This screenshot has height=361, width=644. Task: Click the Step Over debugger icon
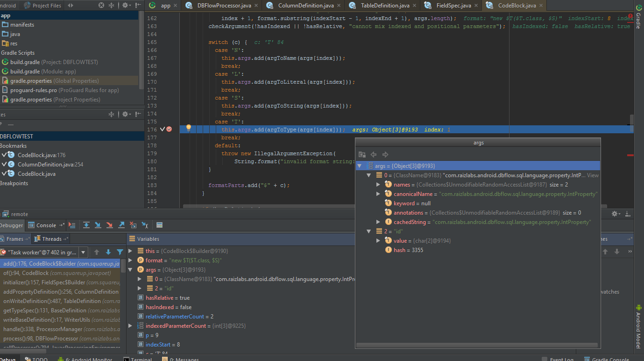point(86,225)
